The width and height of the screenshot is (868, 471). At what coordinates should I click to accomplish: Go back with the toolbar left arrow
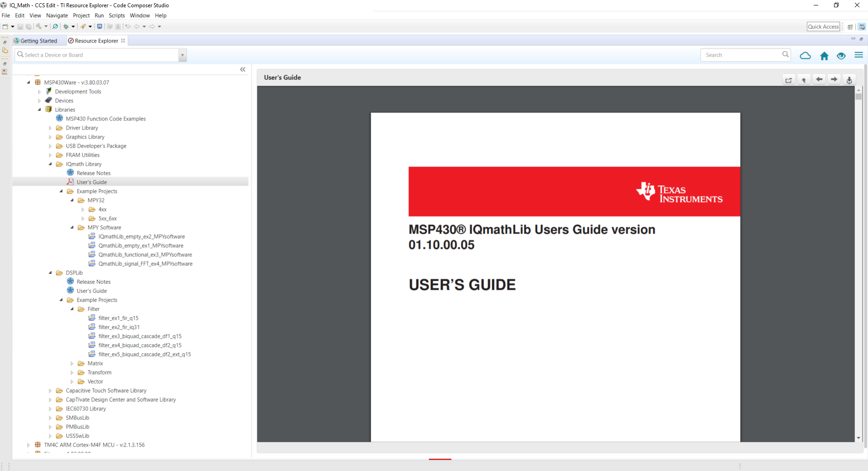137,27
